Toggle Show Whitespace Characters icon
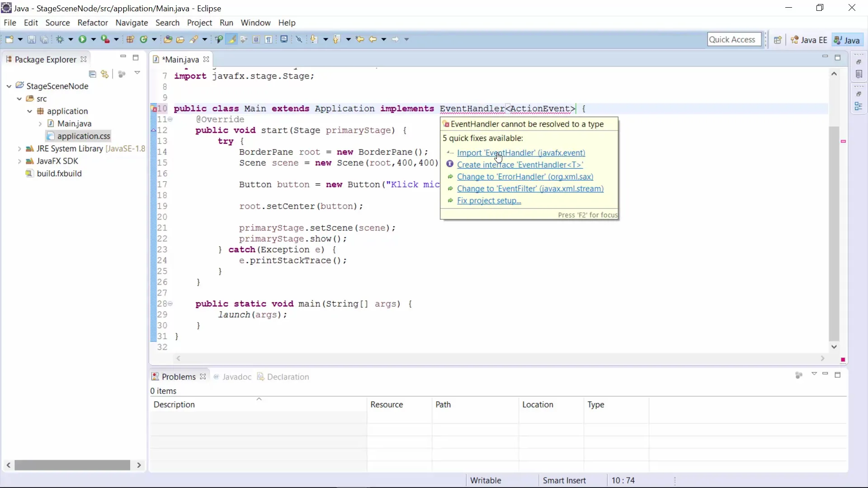Image resolution: width=868 pixels, height=488 pixels. (269, 39)
